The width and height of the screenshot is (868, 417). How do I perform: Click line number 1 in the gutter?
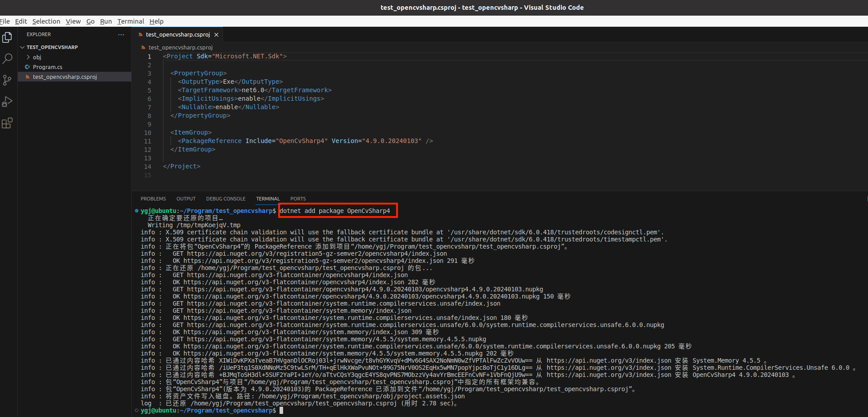click(150, 57)
